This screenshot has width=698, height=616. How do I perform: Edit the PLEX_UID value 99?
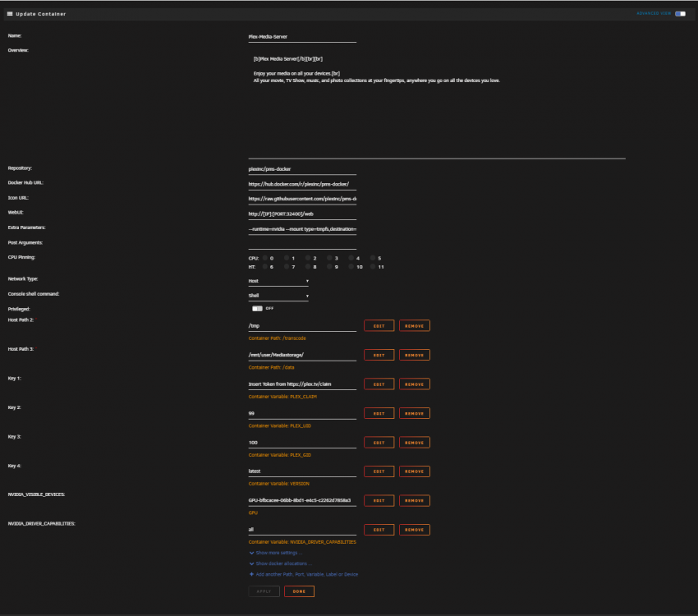click(x=302, y=413)
